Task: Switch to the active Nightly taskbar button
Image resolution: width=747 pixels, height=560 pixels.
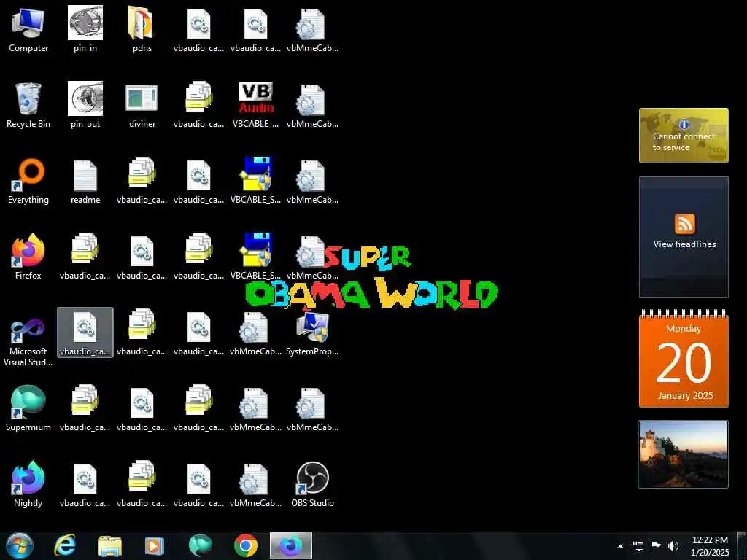Action: coord(291,545)
